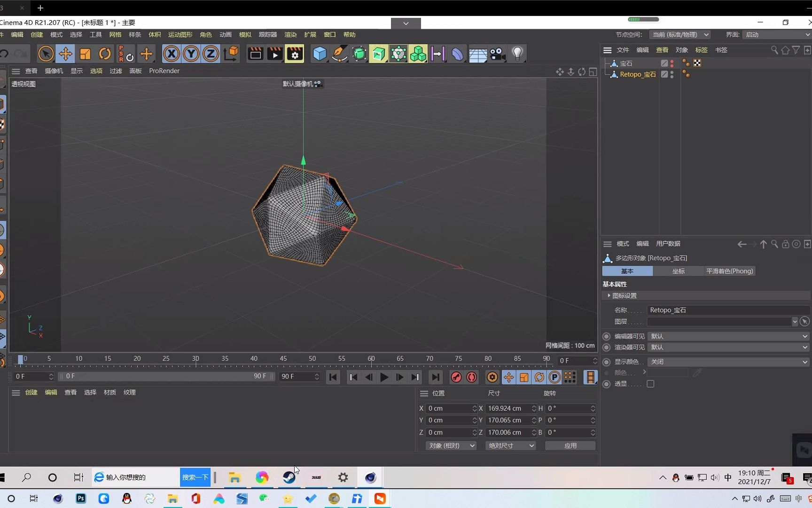Select the Rotate tool

(105, 54)
